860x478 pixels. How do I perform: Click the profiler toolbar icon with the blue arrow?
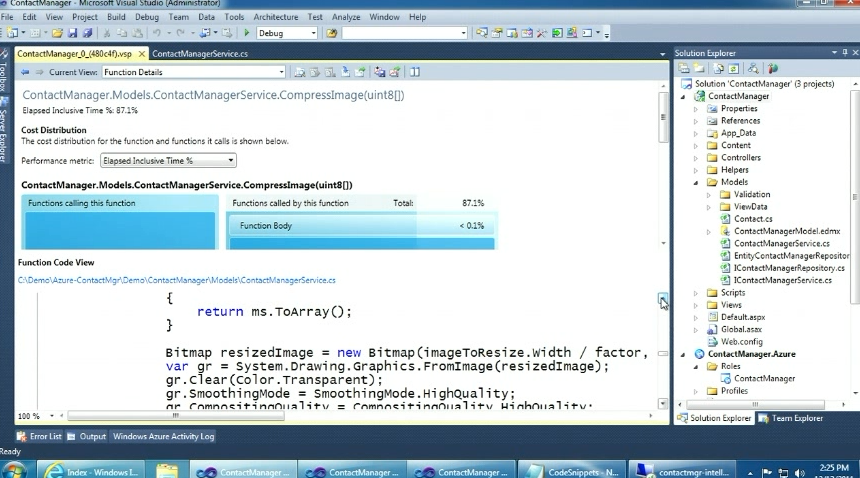point(346,72)
